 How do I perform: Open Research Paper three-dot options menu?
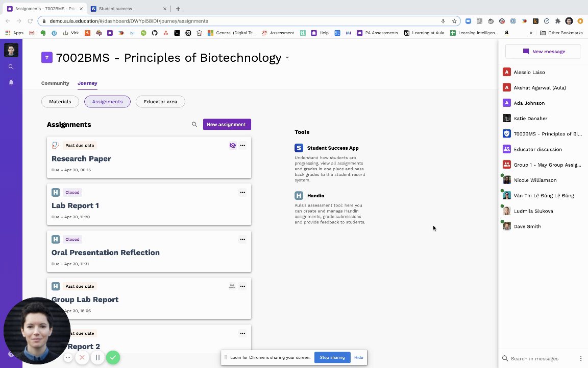pos(242,145)
